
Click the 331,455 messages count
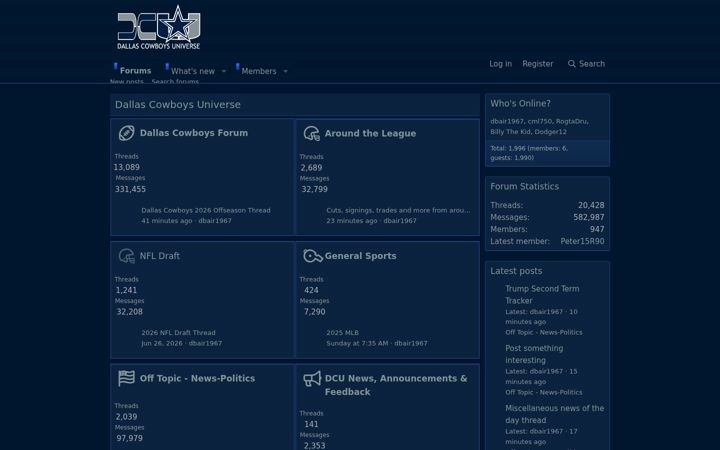click(x=130, y=189)
